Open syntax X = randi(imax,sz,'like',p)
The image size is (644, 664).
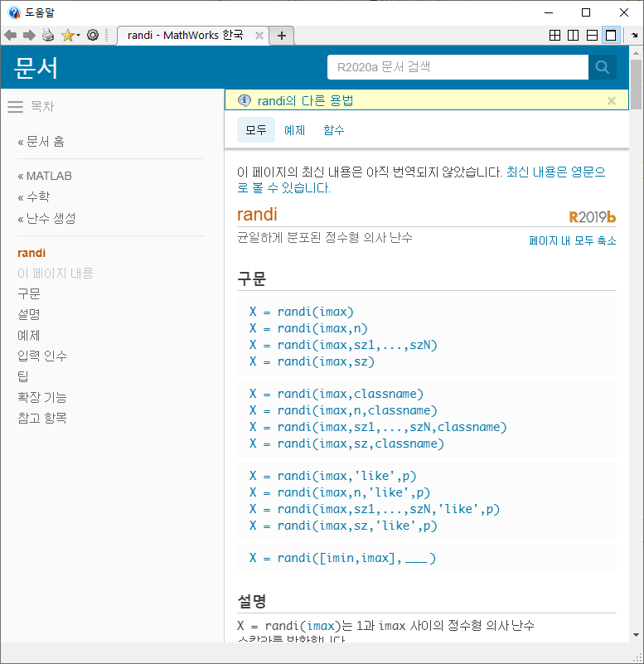click(343, 526)
